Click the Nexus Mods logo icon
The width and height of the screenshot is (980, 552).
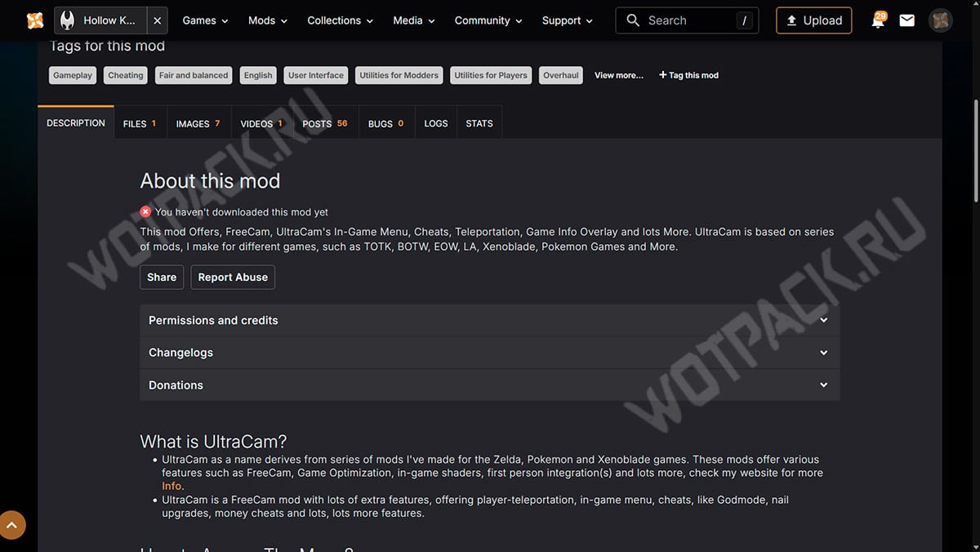coord(35,20)
